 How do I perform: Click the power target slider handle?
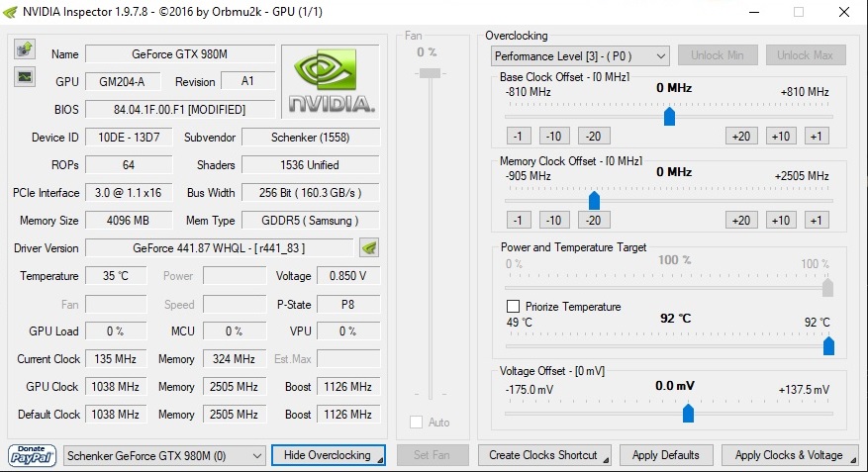click(827, 288)
